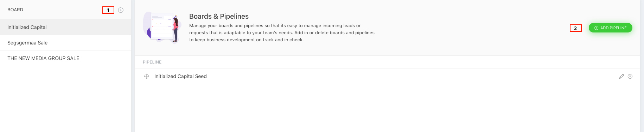Viewport: 644px width, 132px height.
Task: Edit the Initialized Capital Seed pipeline with the pencil
Action: click(621, 76)
